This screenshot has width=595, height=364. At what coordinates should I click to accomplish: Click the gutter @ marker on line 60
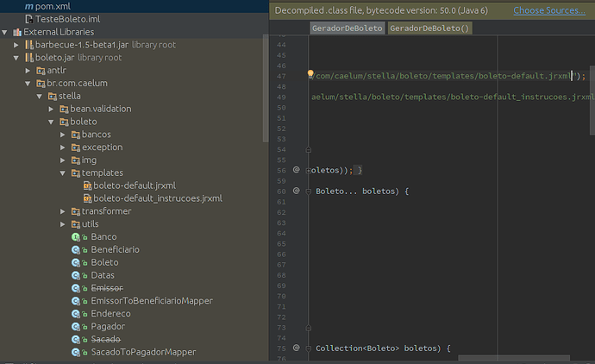[x=297, y=191]
